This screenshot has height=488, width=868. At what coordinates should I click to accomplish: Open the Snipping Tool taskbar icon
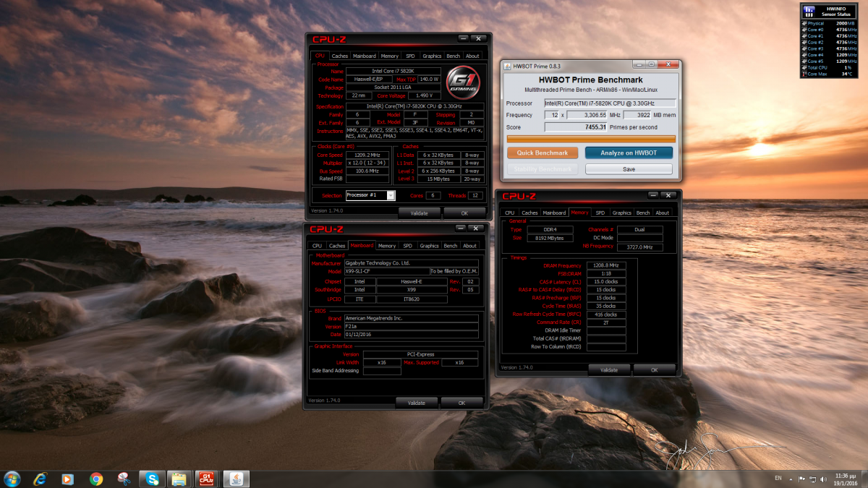[x=124, y=479]
